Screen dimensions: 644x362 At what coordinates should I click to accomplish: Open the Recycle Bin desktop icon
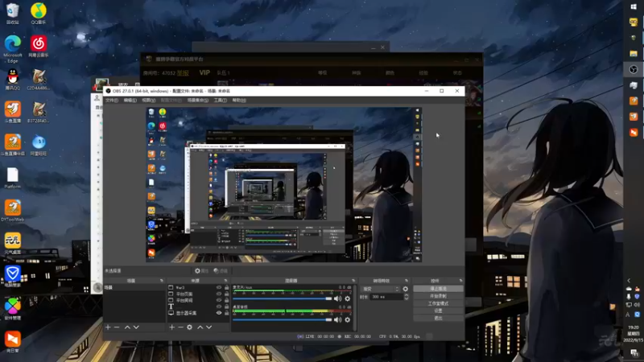[x=12, y=13]
